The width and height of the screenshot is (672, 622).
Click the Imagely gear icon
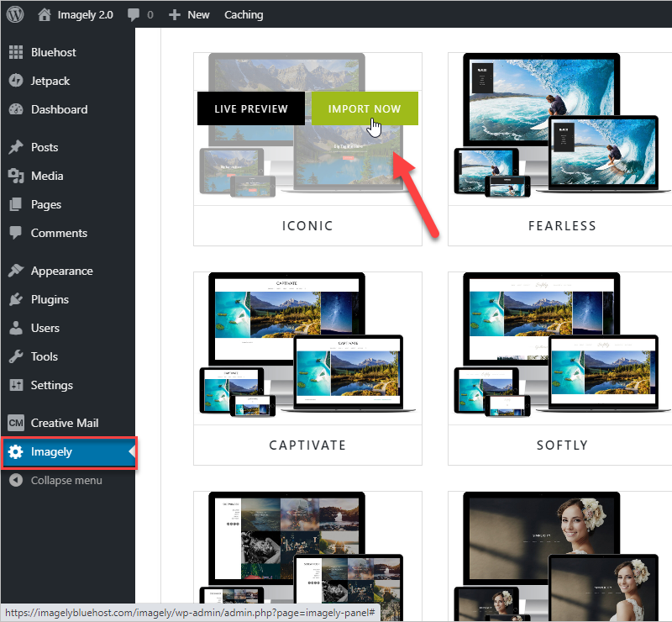pyautogui.click(x=16, y=451)
